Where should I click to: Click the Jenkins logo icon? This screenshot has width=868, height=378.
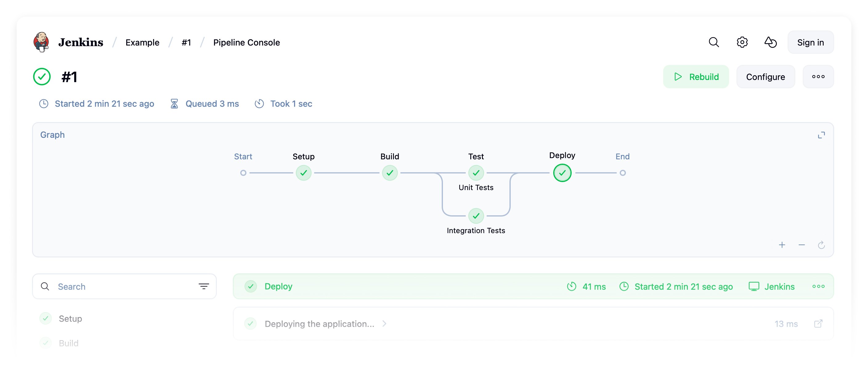point(41,42)
